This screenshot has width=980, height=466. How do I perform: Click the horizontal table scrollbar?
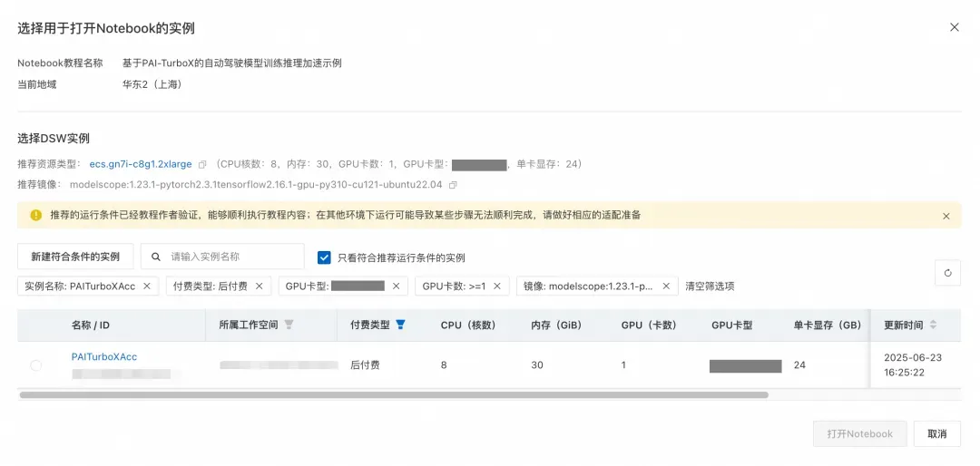(394, 394)
